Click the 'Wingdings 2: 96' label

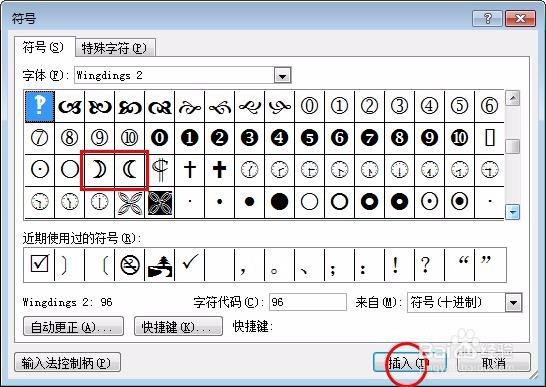pos(68,302)
